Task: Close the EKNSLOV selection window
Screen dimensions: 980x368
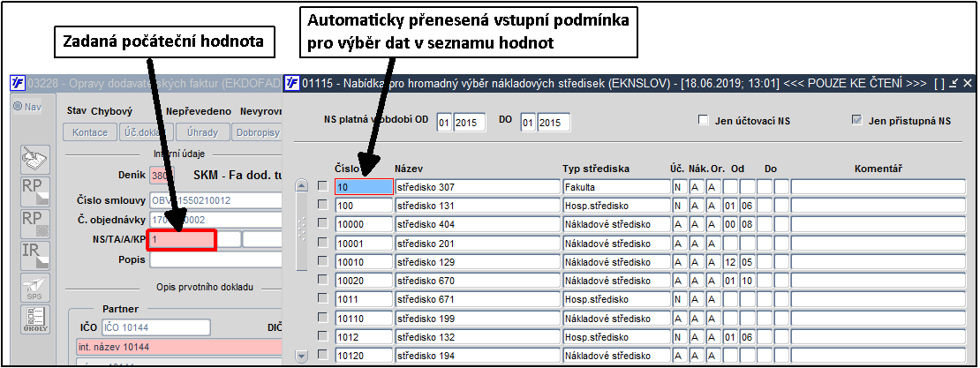Action: 968,83
